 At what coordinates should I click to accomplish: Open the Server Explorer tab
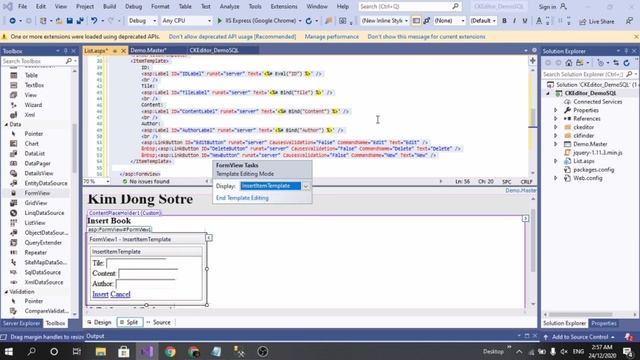tap(21, 323)
